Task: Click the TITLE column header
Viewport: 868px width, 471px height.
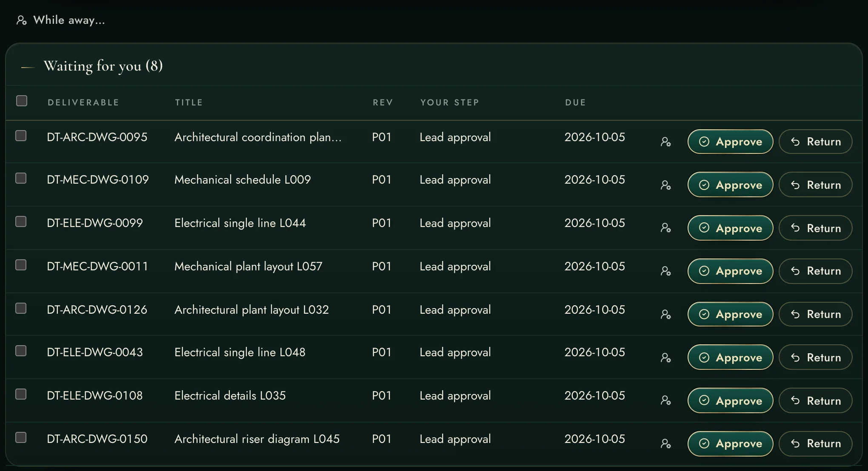Action: tap(189, 102)
